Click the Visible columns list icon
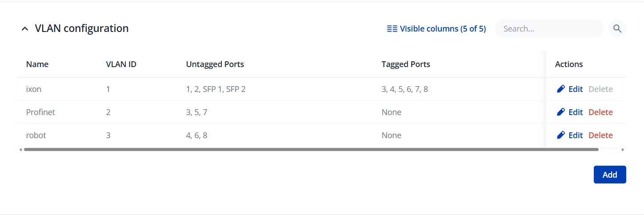 (x=392, y=29)
